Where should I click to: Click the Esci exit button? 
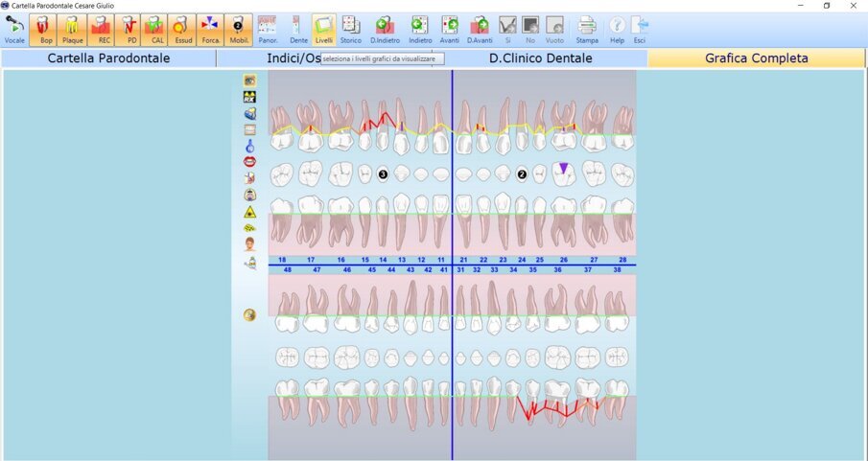pos(640,29)
